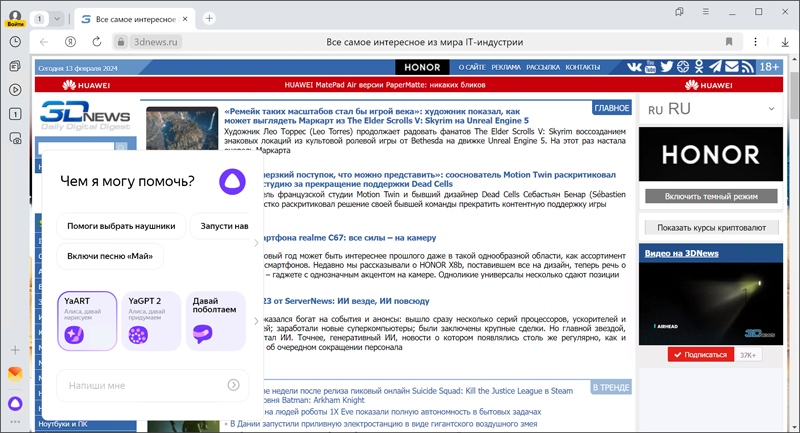Click the Yandex home button in toolbar

71,43
